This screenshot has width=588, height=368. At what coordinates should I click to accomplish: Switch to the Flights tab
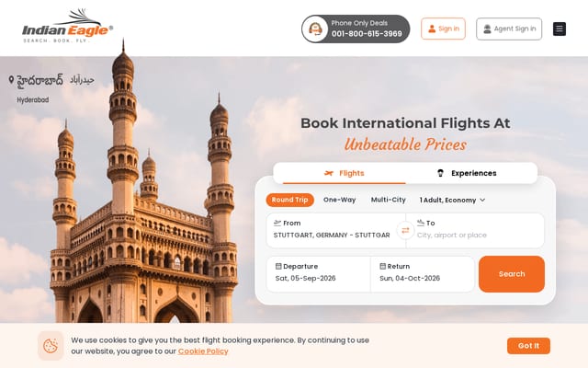click(345, 173)
